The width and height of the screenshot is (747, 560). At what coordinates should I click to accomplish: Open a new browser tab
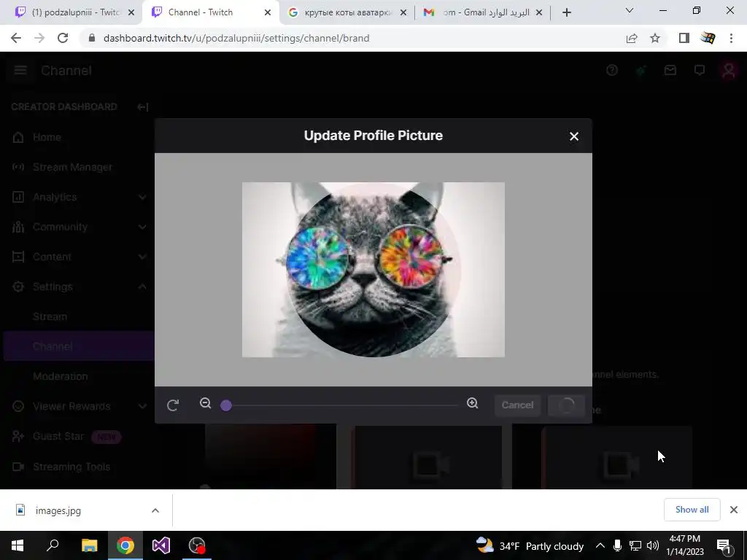566,13
